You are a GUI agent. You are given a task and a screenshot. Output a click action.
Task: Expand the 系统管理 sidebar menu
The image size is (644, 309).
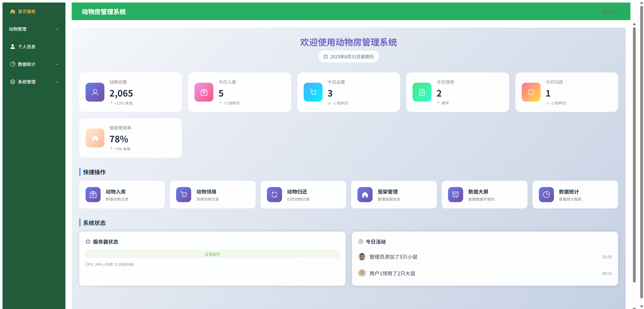[x=34, y=82]
